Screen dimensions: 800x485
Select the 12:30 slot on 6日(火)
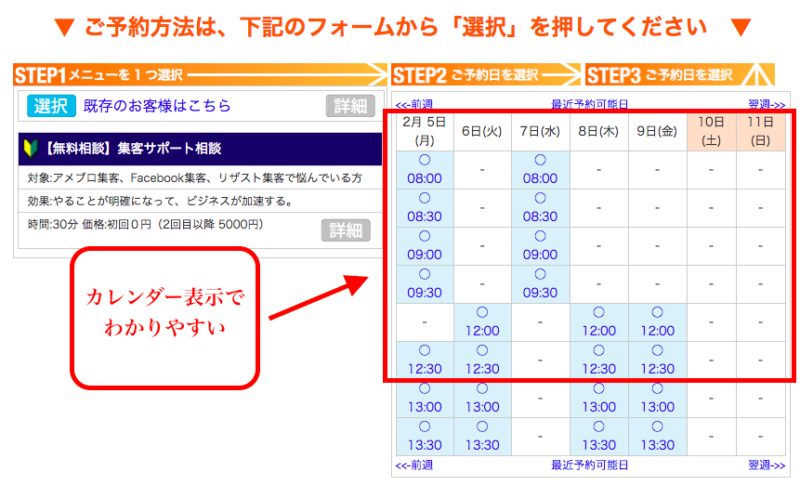point(482,361)
